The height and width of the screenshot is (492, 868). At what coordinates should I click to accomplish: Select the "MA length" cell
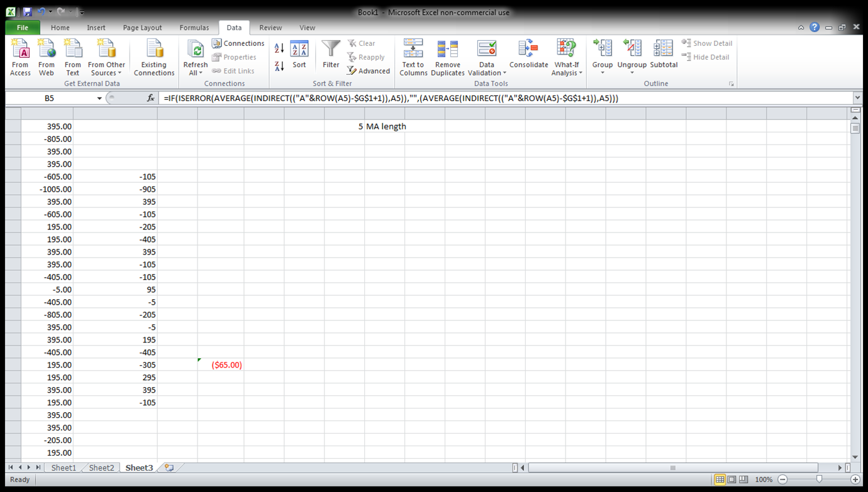pyautogui.click(x=385, y=126)
